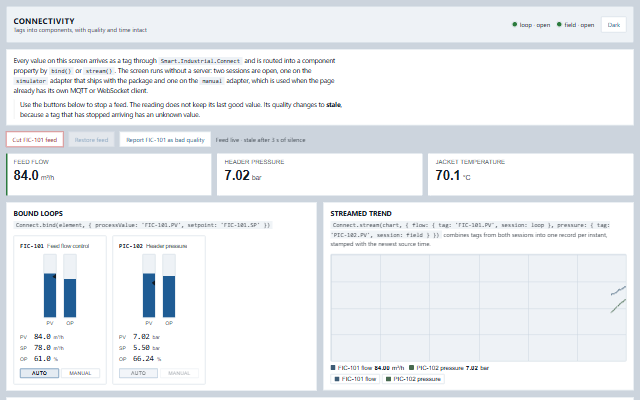Click the Cut FIC-101 feed button

click(x=35, y=140)
